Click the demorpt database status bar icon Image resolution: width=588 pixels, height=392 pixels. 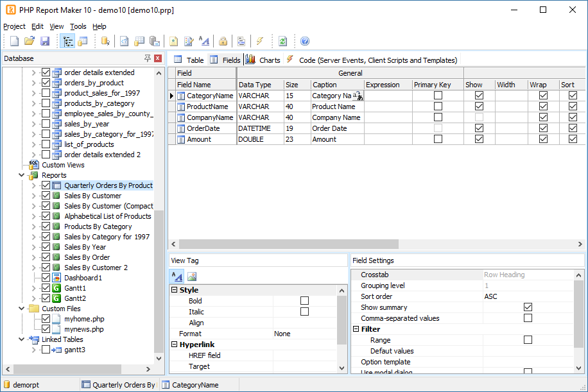point(7,385)
